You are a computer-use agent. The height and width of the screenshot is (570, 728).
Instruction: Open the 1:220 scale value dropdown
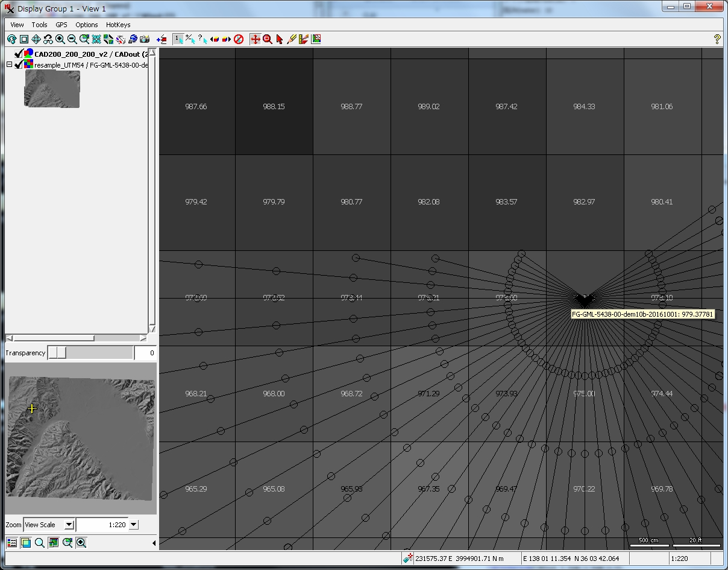[134, 525]
